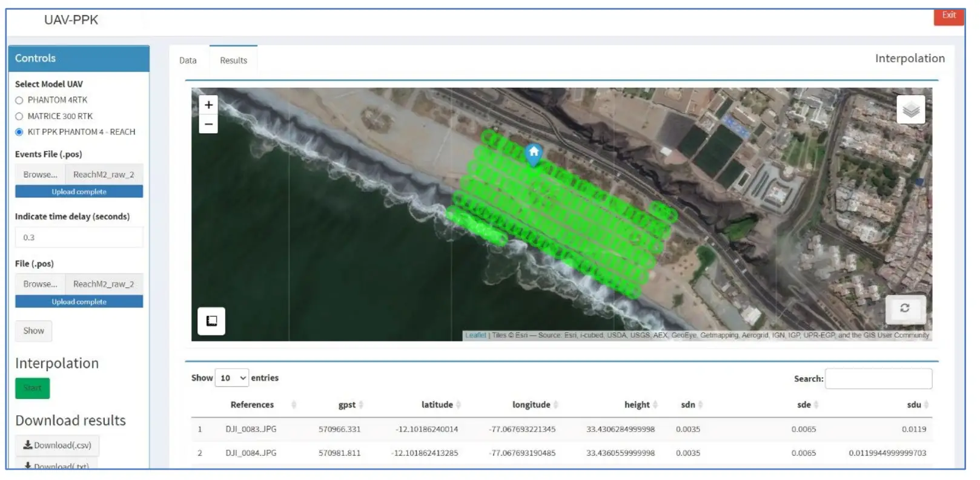The image size is (980, 480).
Task: Click the Show button
Action: [x=33, y=330]
